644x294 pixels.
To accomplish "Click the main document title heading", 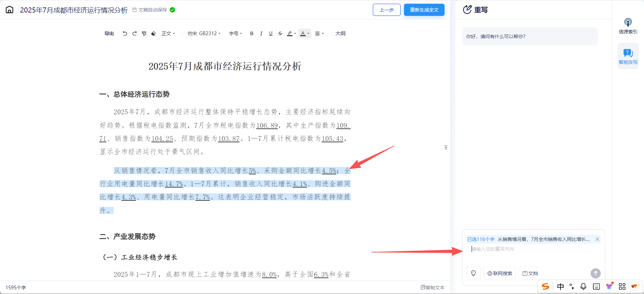I will [x=225, y=66].
